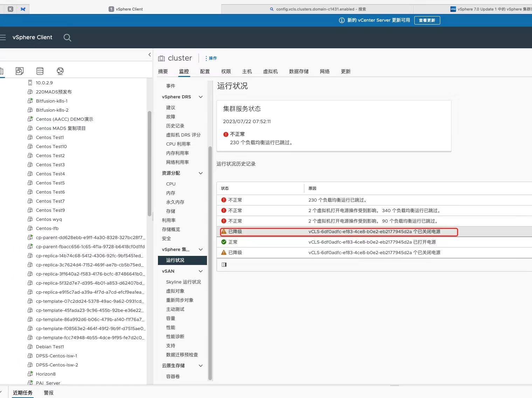Select 220MADS预发布 in inventory tree

coord(54,92)
